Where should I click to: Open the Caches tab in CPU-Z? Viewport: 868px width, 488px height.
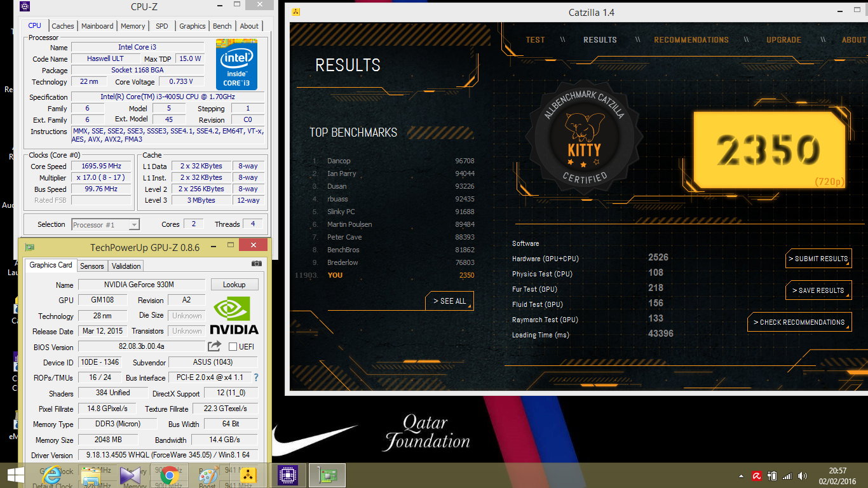pyautogui.click(x=63, y=26)
